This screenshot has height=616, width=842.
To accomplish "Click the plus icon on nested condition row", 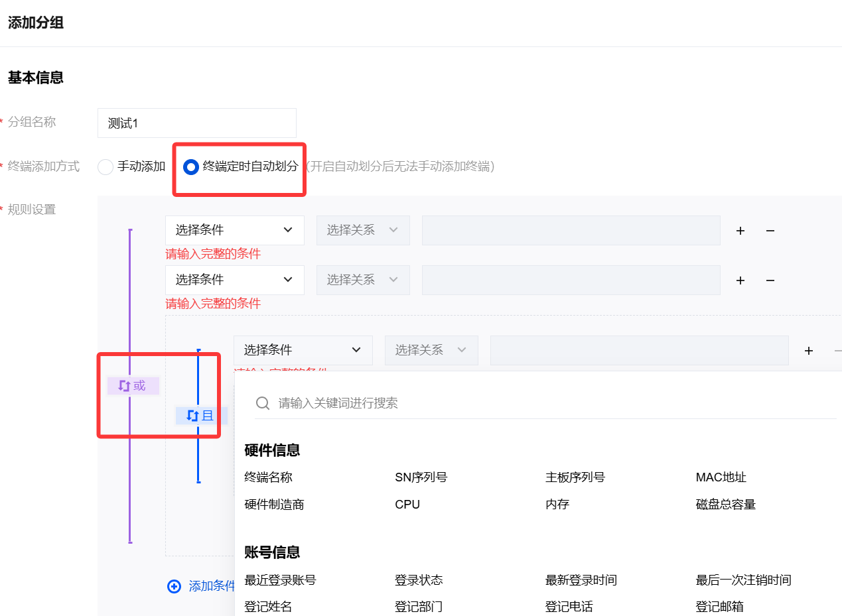I will (x=809, y=351).
